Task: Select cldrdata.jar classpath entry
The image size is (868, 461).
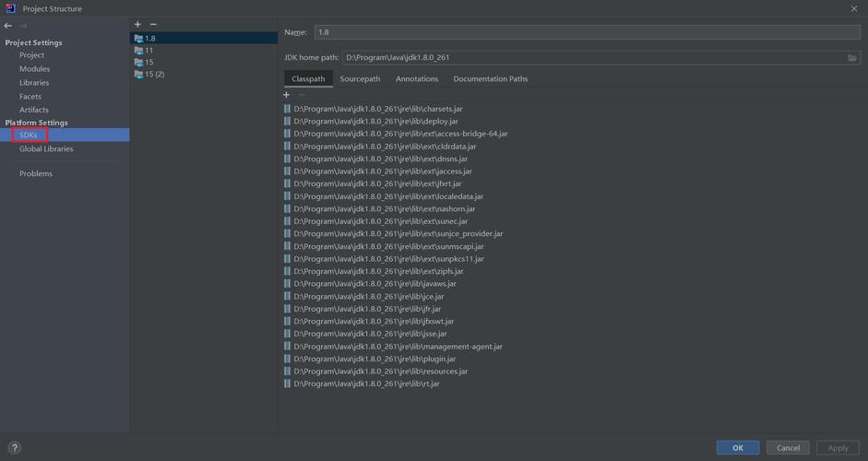Action: pyautogui.click(x=380, y=147)
